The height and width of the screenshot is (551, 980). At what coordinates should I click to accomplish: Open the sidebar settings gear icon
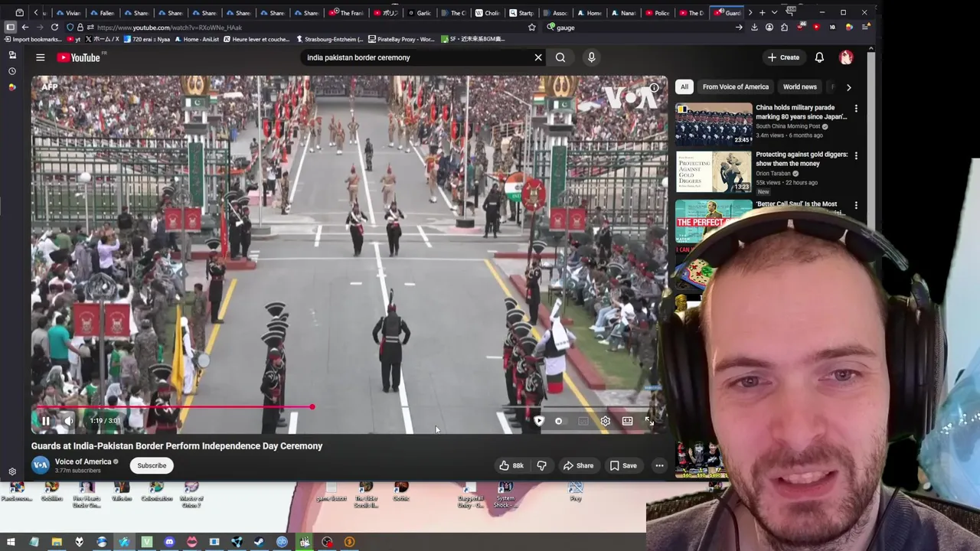[11, 472]
